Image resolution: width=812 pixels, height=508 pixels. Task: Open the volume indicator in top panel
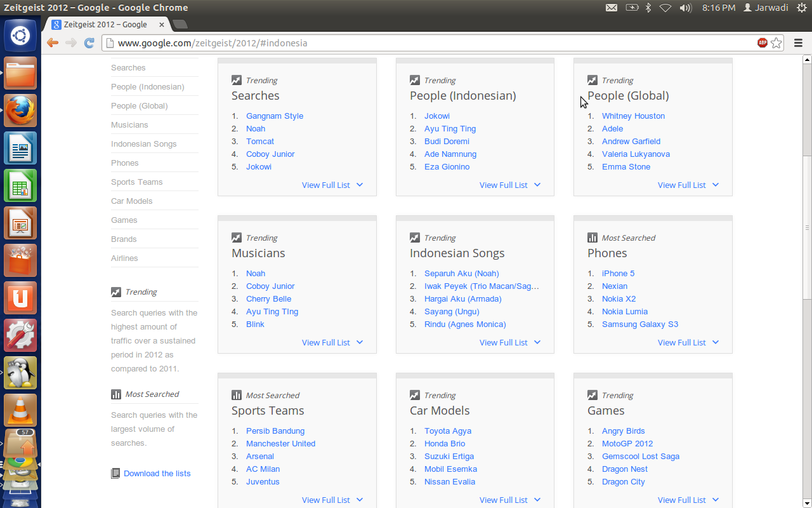[x=685, y=8]
